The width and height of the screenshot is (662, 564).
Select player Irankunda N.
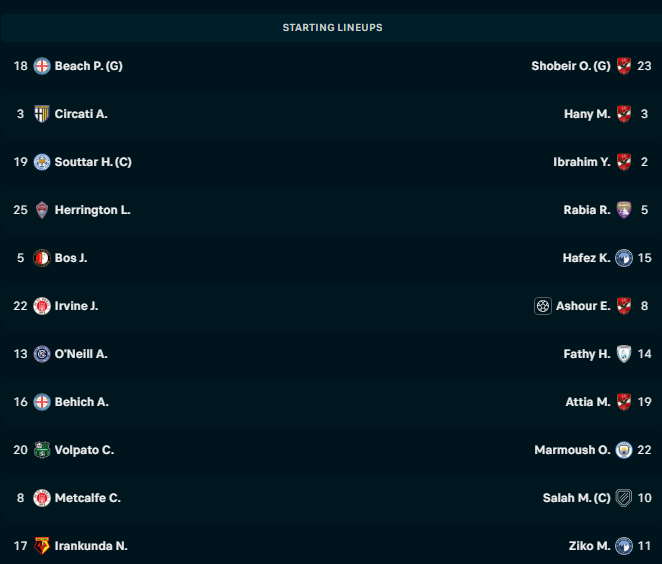91,546
